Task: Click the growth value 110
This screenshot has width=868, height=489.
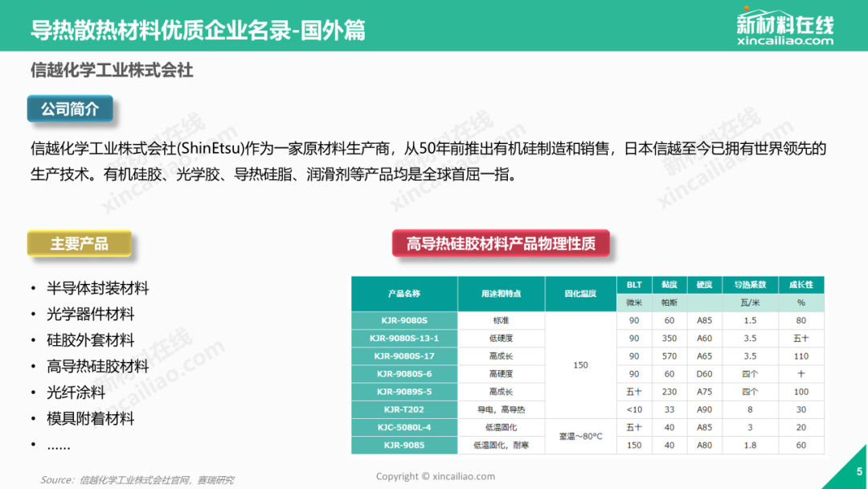Action: (801, 356)
